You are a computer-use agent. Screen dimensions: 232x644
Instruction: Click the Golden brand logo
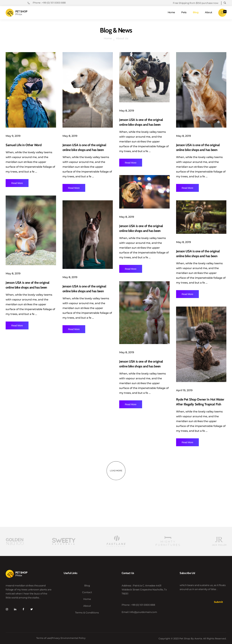[15, 541]
